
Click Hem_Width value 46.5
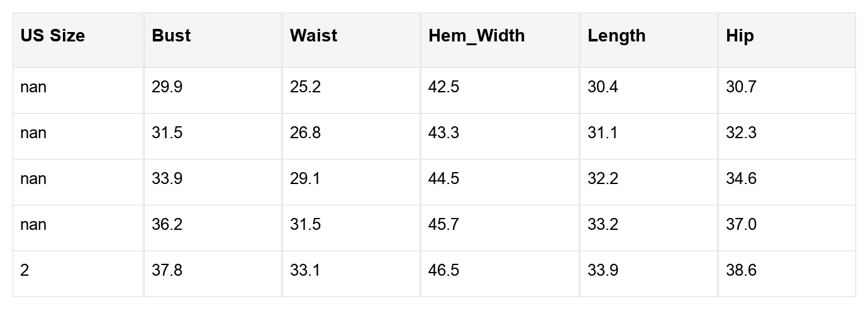(x=443, y=270)
